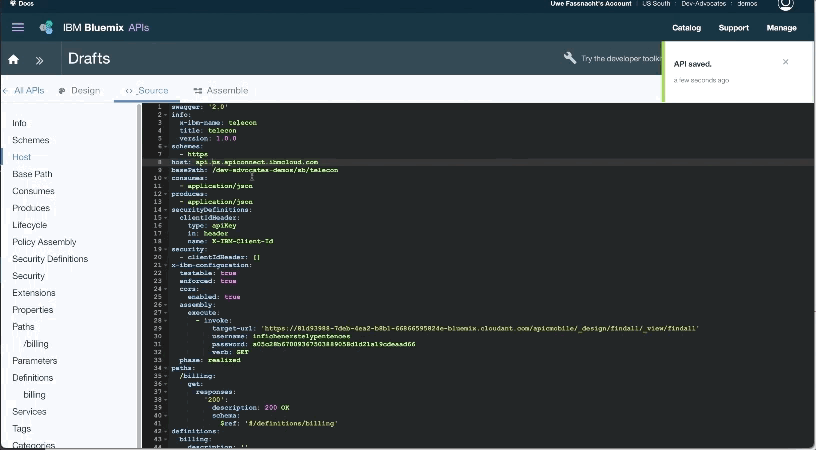Image resolution: width=816 pixels, height=450 pixels.
Task: Collapse the info block fold arrow
Action: point(166,115)
